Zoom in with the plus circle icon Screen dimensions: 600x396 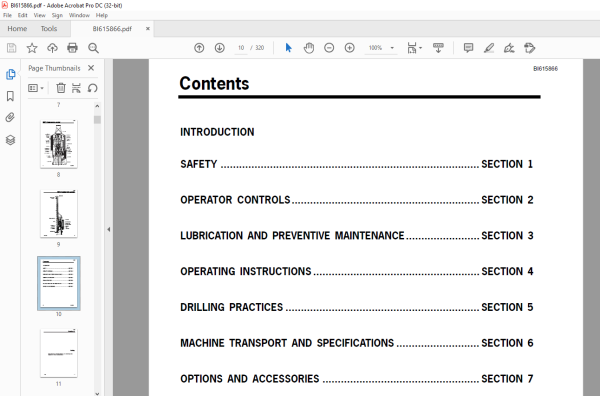point(349,48)
